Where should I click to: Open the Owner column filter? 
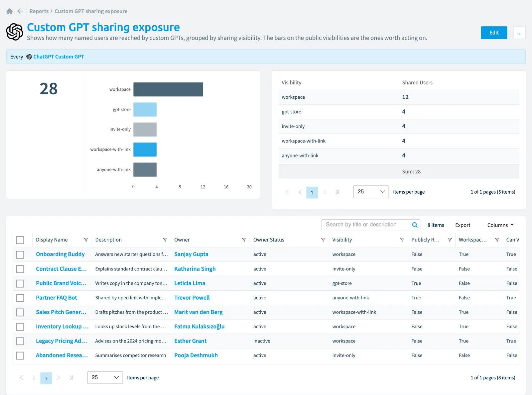244,240
